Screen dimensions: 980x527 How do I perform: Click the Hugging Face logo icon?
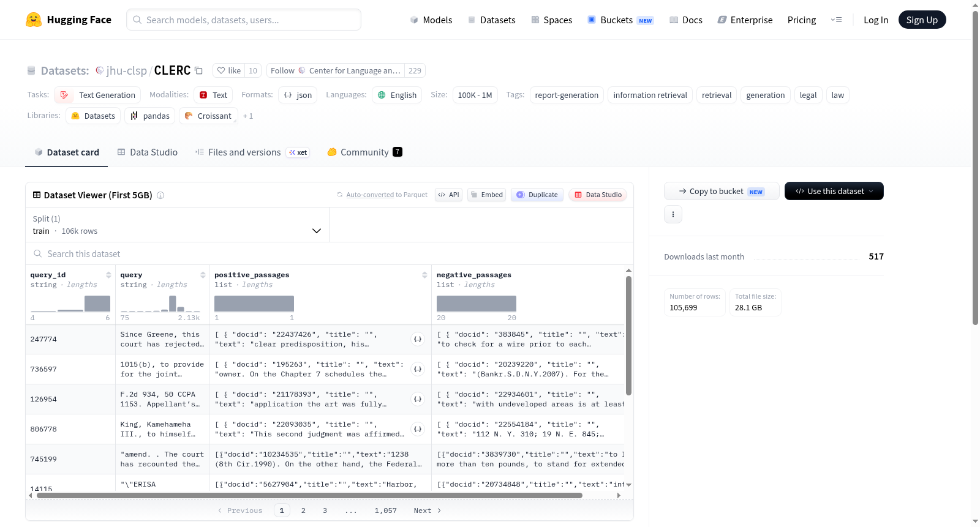pos(34,20)
